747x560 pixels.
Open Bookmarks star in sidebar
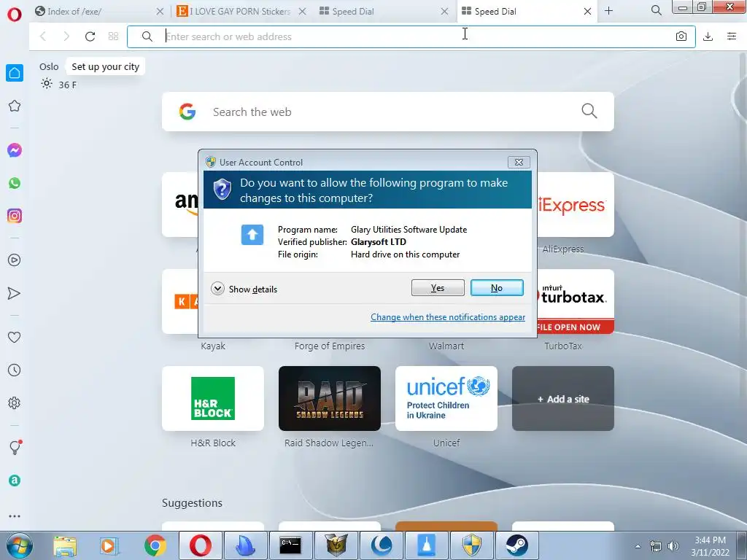pos(15,106)
